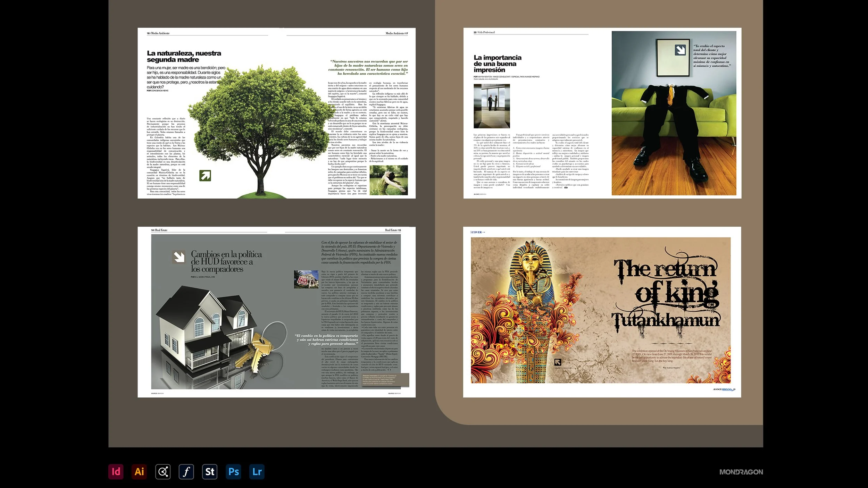
Task: Click the small arrow icon on the Tutankhamun sarcophagus
Action: point(558,362)
